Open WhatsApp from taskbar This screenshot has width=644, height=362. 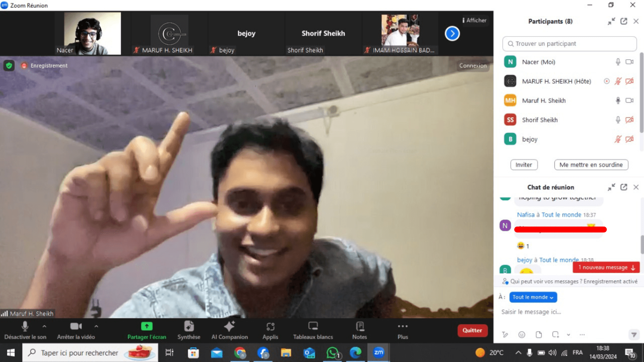332,353
